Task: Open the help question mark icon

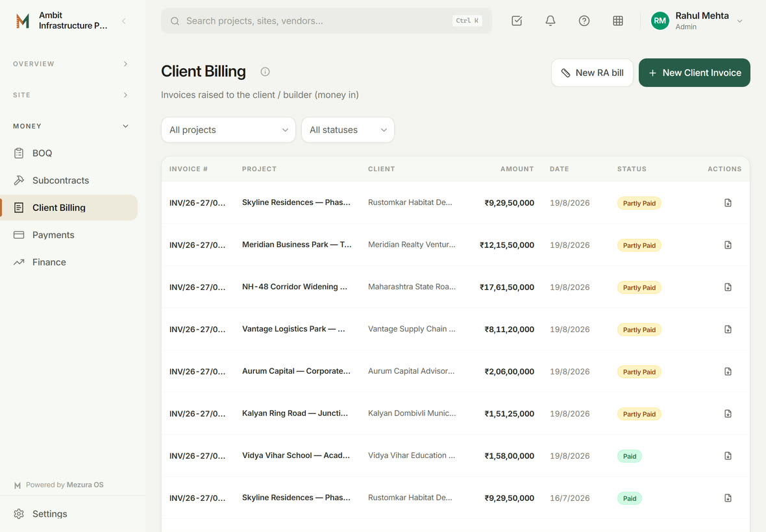Action: pyautogui.click(x=584, y=21)
